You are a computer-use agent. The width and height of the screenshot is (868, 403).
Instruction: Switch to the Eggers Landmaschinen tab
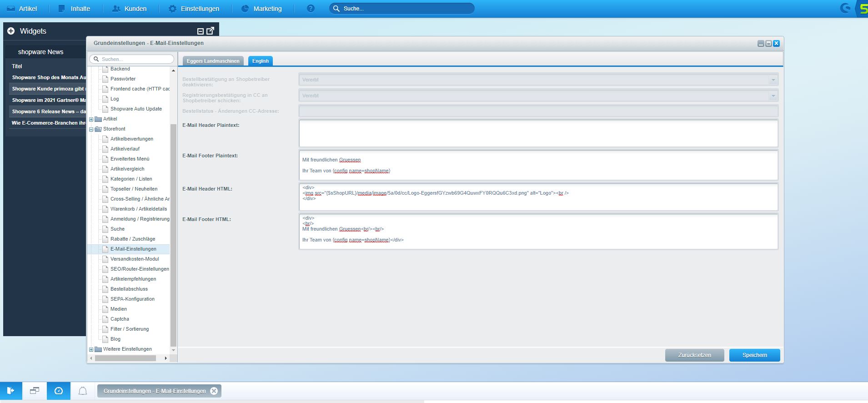pos(213,61)
